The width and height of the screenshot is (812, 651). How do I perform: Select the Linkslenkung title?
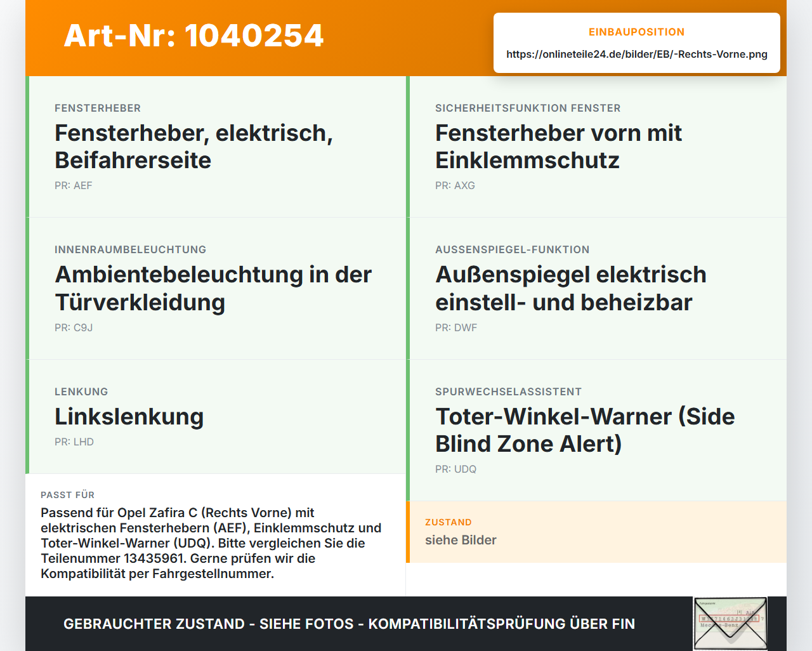(129, 416)
